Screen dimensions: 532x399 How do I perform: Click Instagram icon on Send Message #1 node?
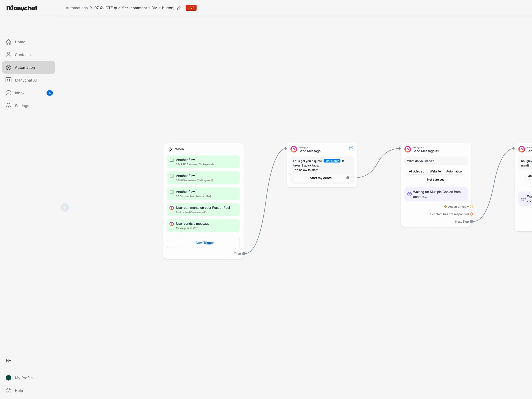pos(408,149)
